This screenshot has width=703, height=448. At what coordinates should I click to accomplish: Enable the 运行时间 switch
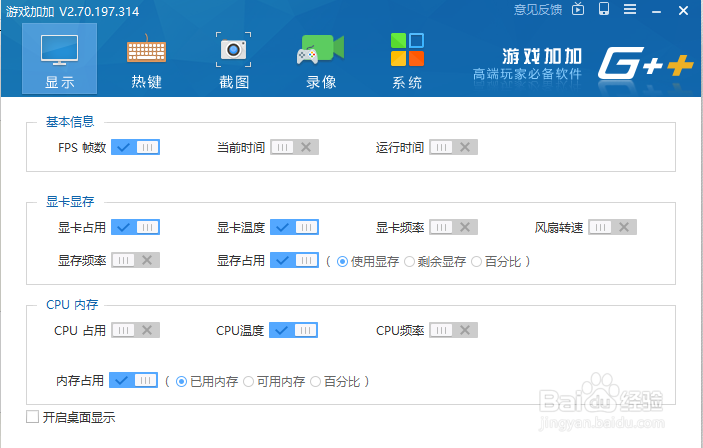tap(453, 147)
